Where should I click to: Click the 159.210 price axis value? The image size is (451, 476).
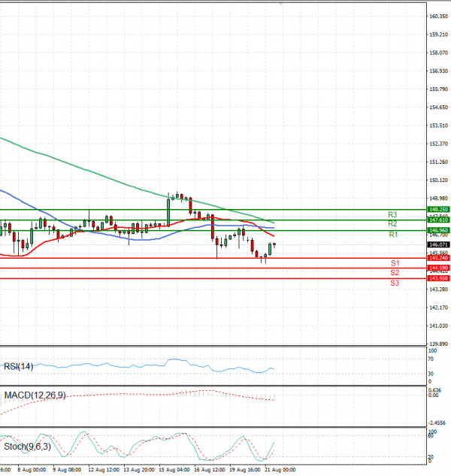click(438, 35)
